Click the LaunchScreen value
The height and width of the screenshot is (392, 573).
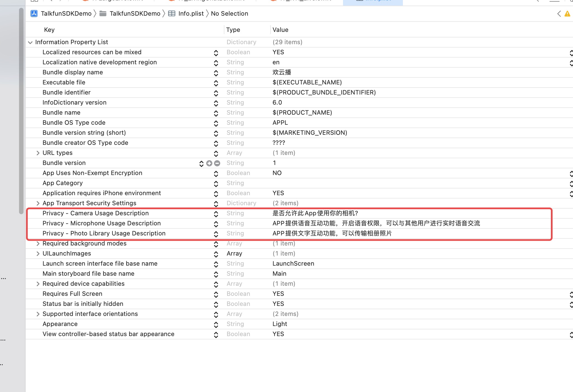click(x=293, y=264)
